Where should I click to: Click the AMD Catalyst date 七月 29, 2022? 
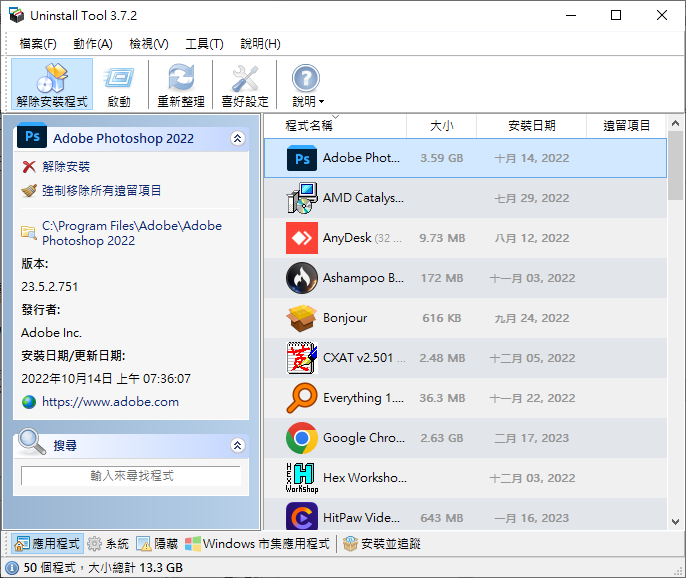532,198
